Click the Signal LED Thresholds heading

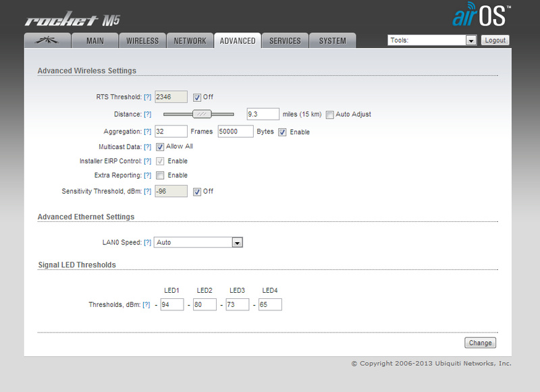coord(77,265)
